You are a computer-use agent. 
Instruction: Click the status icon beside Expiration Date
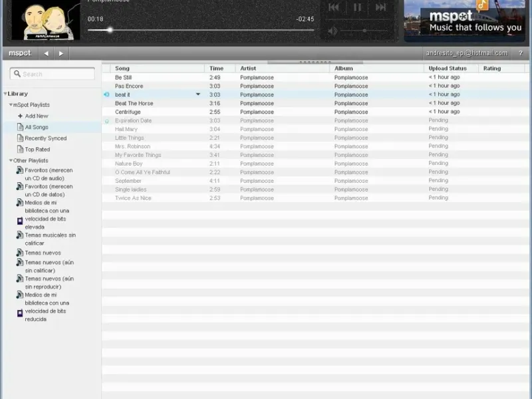(107, 121)
